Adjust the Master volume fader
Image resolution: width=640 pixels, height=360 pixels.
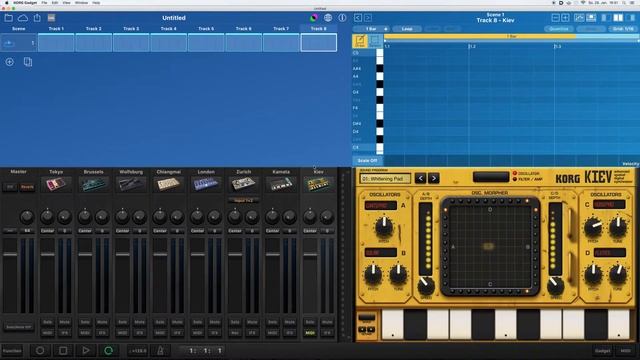pyautogui.click(x=10, y=254)
